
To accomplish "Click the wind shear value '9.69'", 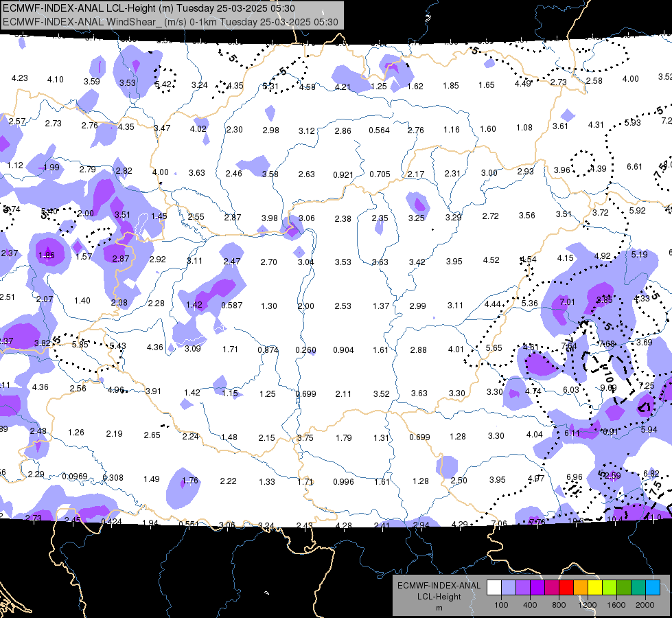I will (608, 388).
